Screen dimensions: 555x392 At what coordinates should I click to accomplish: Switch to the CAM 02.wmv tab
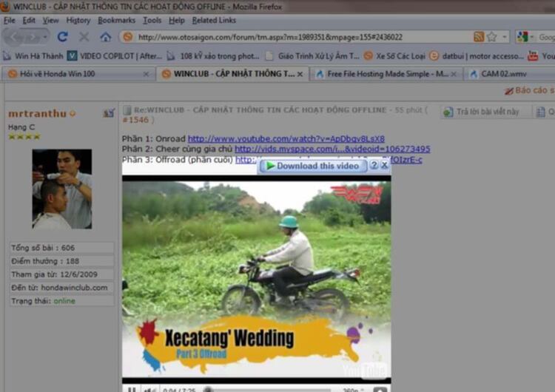click(x=509, y=74)
